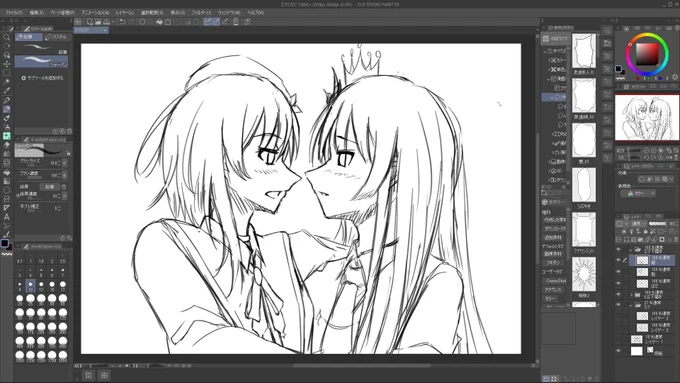Click Navigator preview thumbnail
The image size is (680, 383).
pyautogui.click(x=647, y=118)
